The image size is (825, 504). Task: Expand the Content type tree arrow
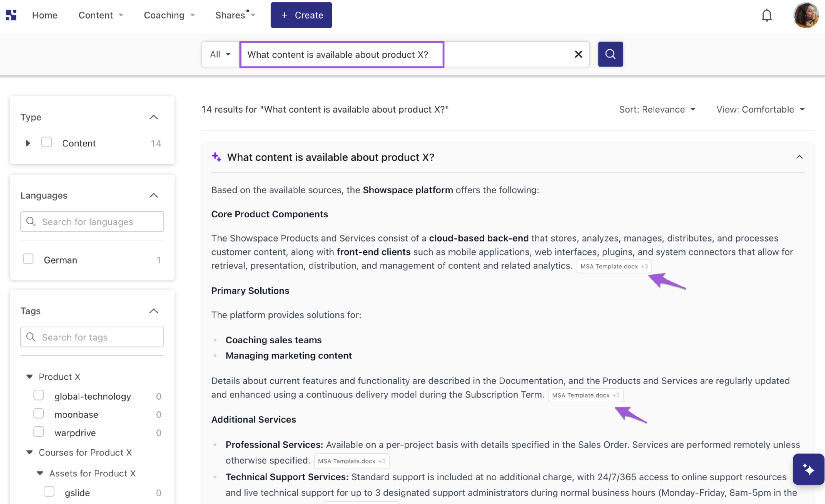click(x=28, y=143)
